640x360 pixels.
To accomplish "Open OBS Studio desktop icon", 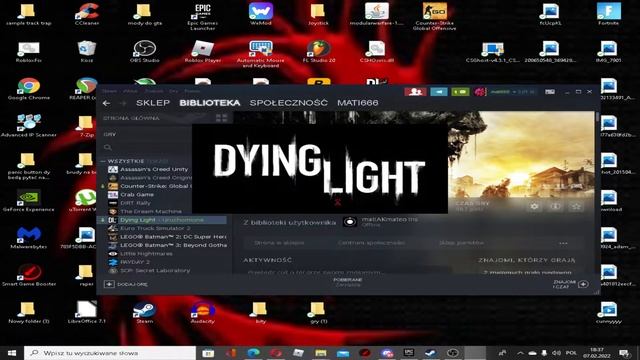I will tap(144, 51).
